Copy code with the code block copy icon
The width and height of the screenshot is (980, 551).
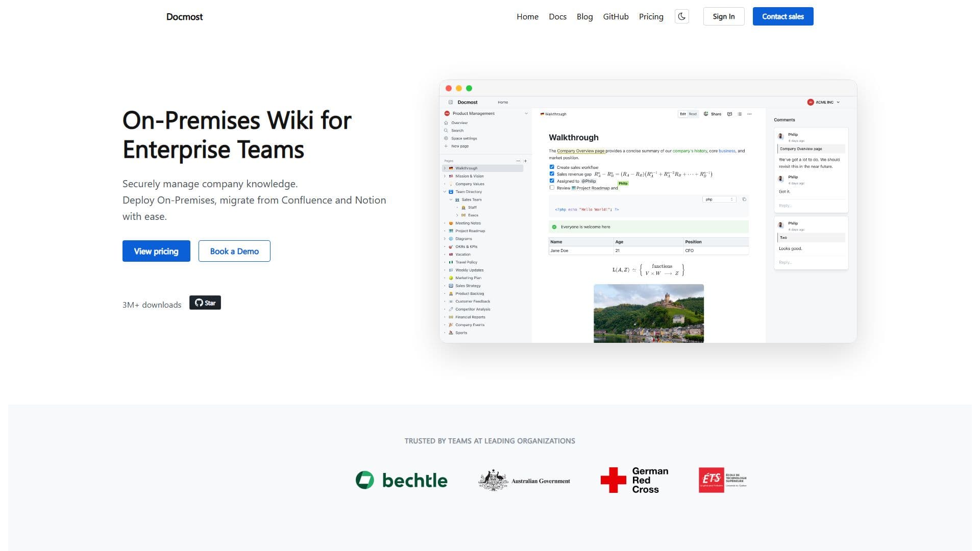click(744, 199)
